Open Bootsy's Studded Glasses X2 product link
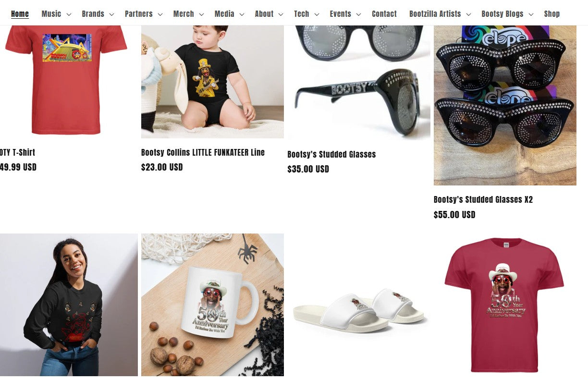 click(483, 199)
